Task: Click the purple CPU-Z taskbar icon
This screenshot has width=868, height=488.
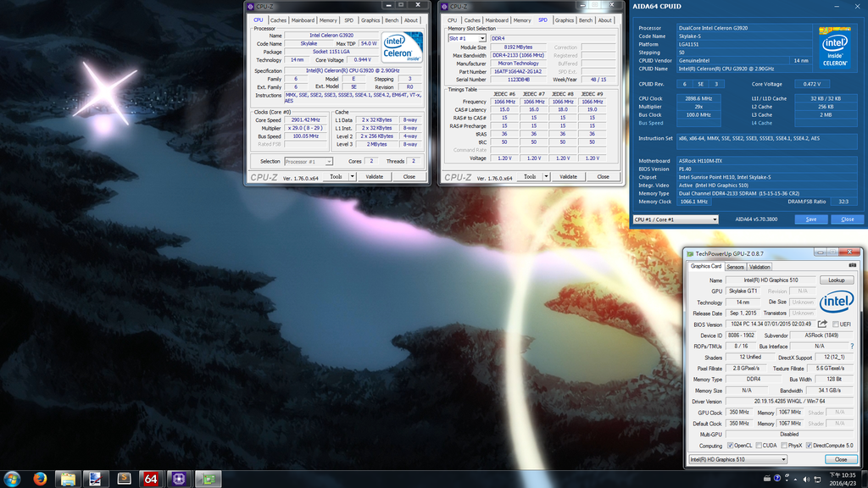Action: (x=179, y=479)
